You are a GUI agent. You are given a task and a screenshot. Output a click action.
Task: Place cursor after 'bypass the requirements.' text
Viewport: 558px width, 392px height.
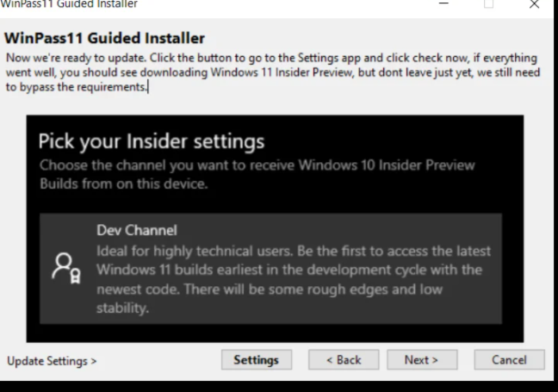coord(148,87)
